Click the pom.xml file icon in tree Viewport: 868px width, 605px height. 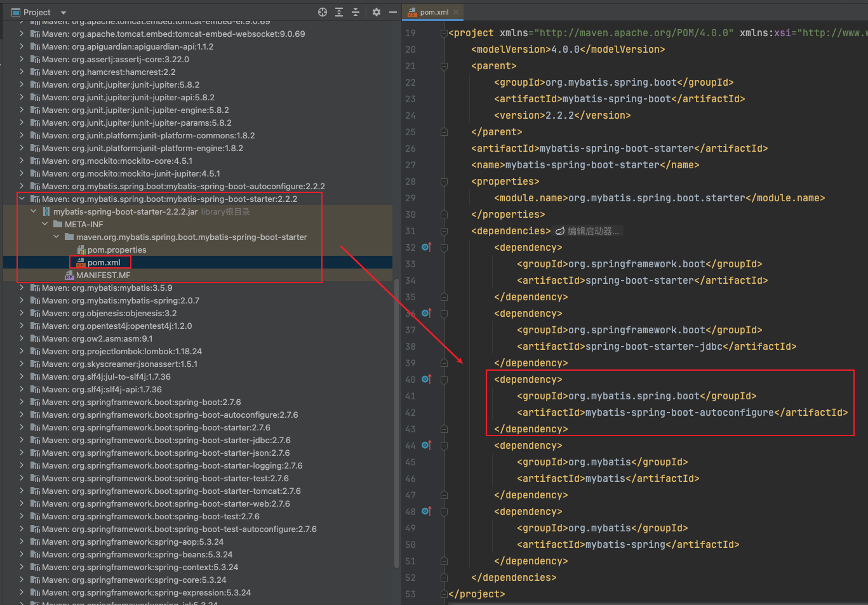[81, 262]
